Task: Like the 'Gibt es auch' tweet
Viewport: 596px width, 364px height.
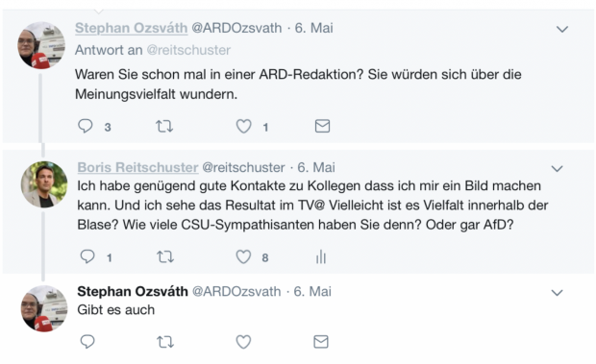Action: click(x=243, y=342)
